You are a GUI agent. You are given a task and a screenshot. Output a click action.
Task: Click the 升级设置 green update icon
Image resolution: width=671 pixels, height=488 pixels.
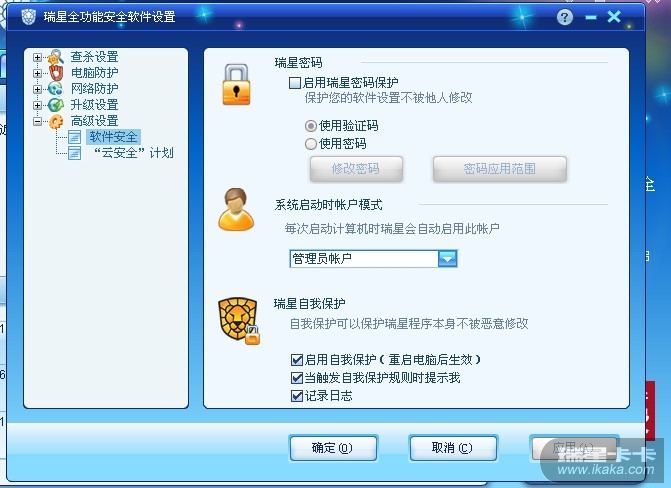[56, 105]
